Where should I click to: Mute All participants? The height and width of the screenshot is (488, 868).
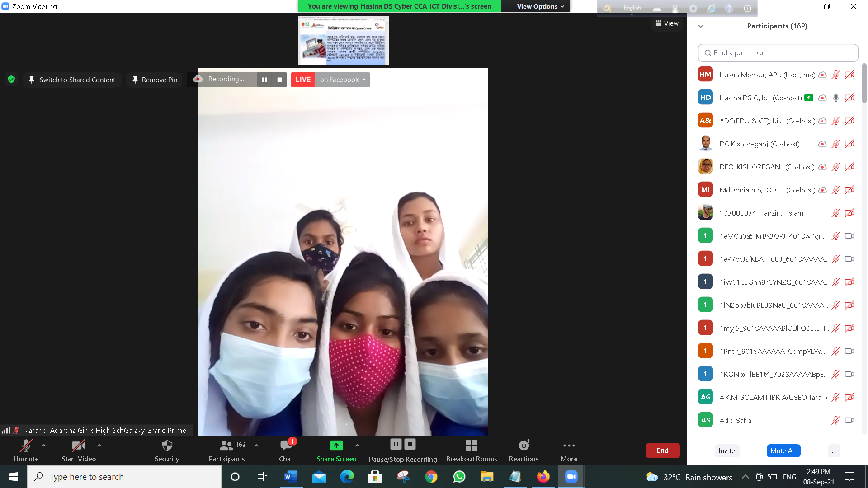tap(783, 451)
